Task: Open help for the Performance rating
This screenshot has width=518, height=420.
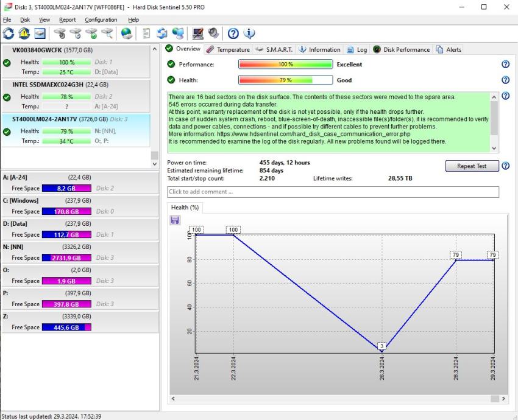Action: 505,65
